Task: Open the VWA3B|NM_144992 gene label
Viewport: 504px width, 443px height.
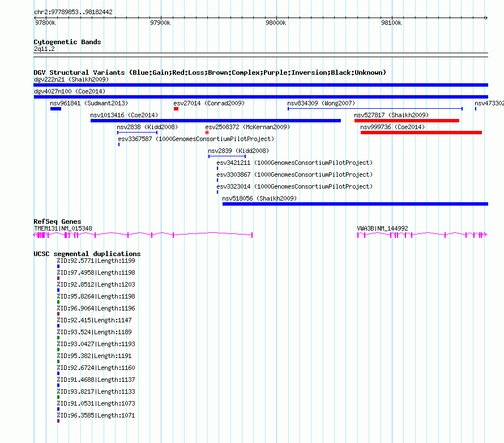Action: (x=382, y=228)
